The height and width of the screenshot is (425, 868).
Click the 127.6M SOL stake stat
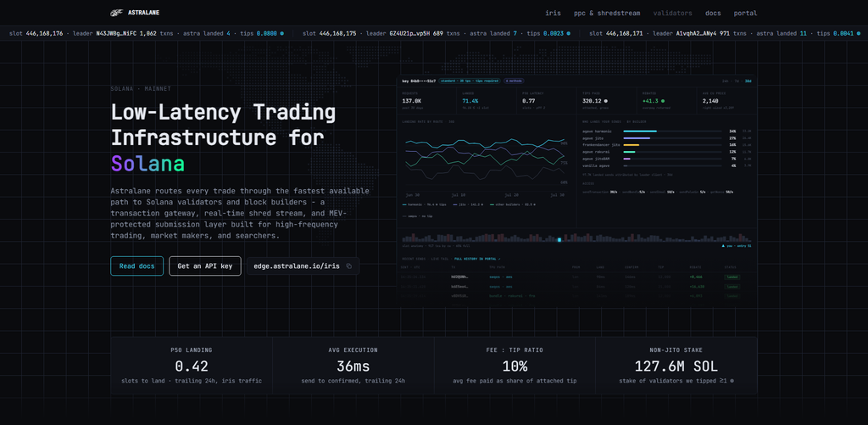coord(676,366)
